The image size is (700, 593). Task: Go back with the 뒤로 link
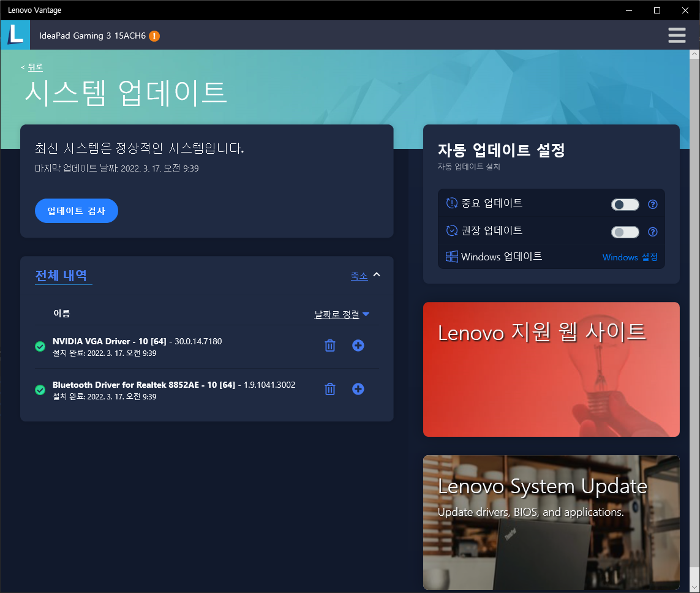pos(36,67)
